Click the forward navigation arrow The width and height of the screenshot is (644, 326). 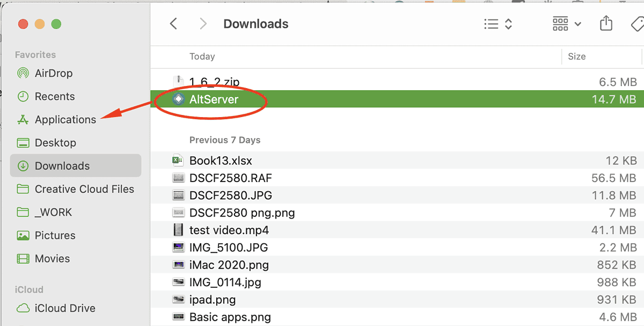point(202,24)
